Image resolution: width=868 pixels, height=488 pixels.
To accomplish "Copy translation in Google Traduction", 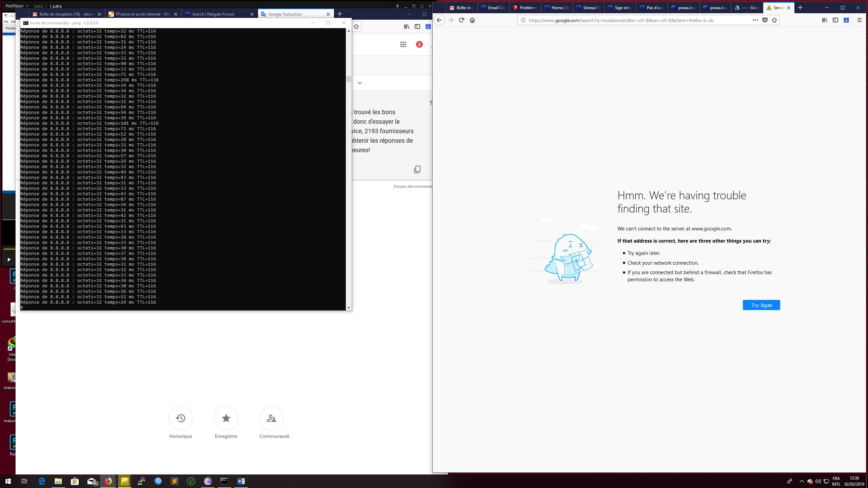I will (x=417, y=169).
